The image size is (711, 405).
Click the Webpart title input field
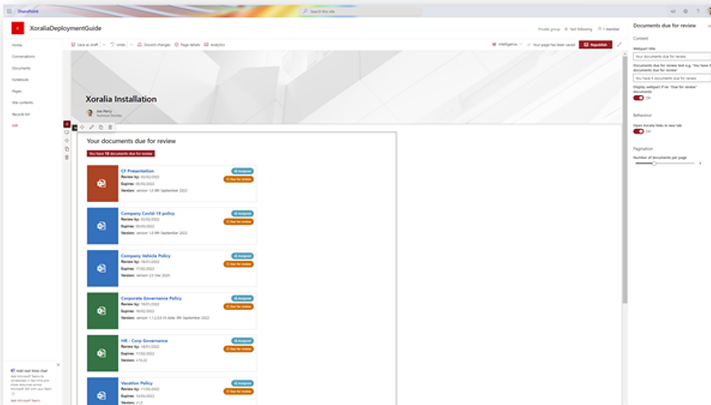[672, 56]
